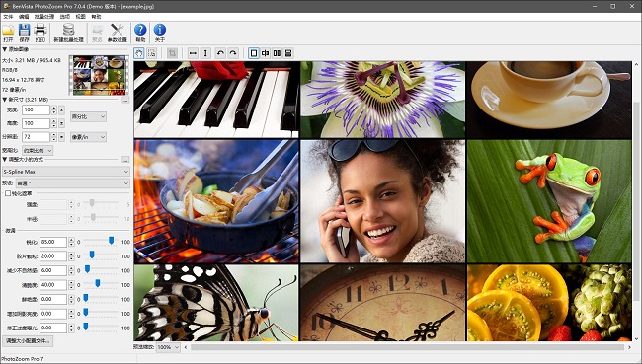Switch to split preview with center divider
The width and height of the screenshot is (642, 364).
(266, 53)
